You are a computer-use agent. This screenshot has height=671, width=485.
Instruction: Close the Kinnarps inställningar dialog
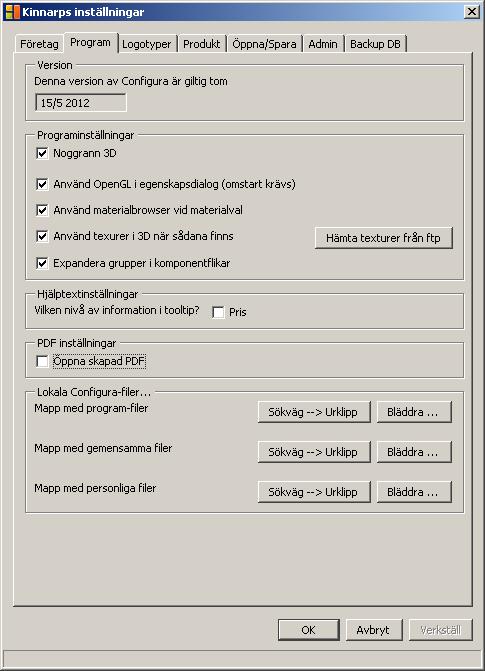pyautogui.click(x=471, y=12)
